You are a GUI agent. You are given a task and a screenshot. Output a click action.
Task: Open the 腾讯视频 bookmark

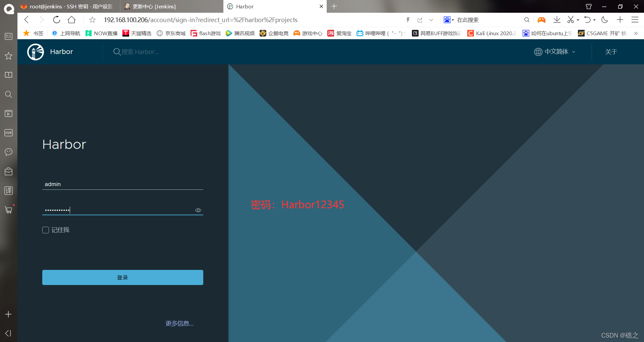240,33
